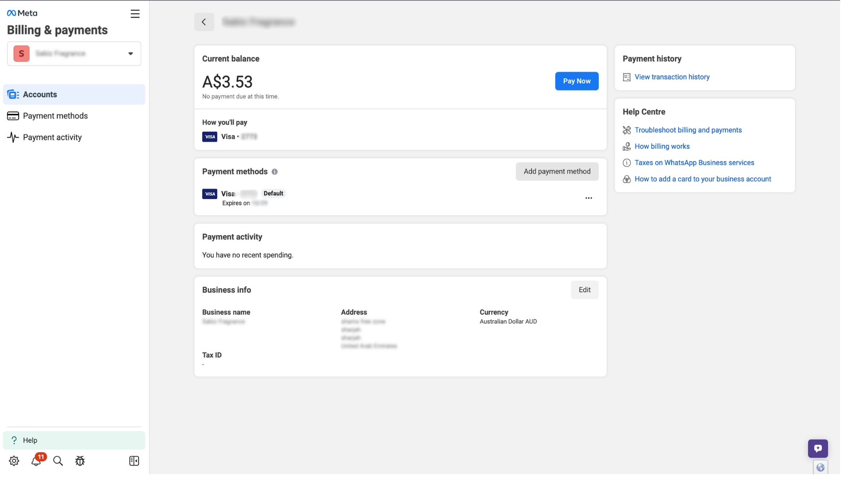Edit the Business info
This screenshot has width=868, height=502.
[585, 290]
